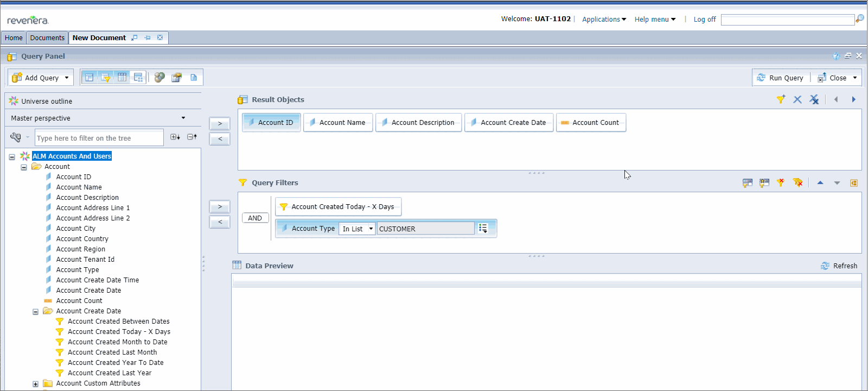Click the view script document icon
This screenshot has width=868, height=391.
click(x=194, y=78)
